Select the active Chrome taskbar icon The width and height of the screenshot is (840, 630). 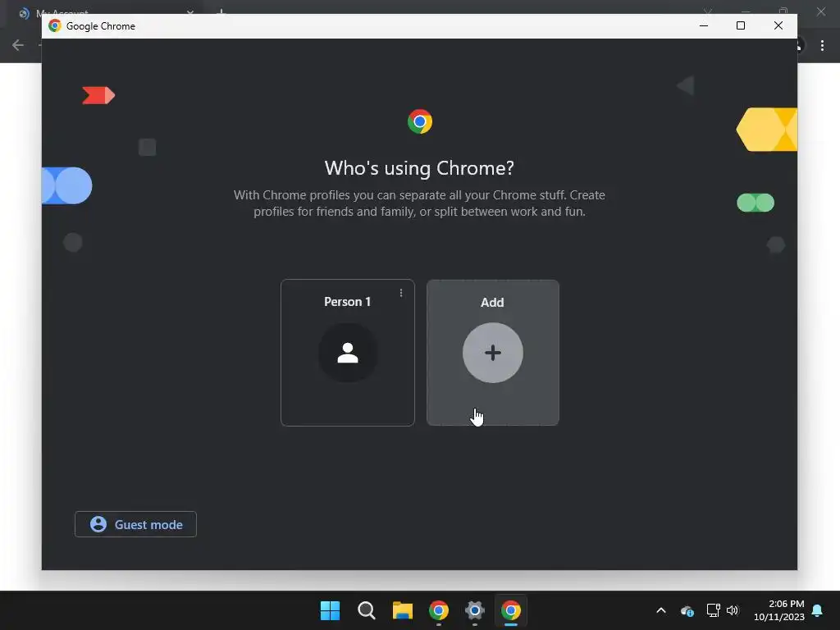coord(510,610)
